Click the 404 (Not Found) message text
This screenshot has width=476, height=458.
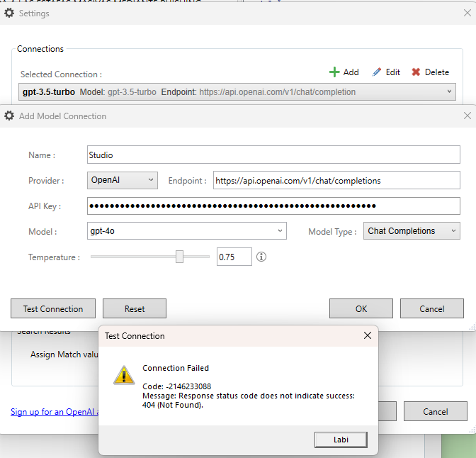click(172, 405)
